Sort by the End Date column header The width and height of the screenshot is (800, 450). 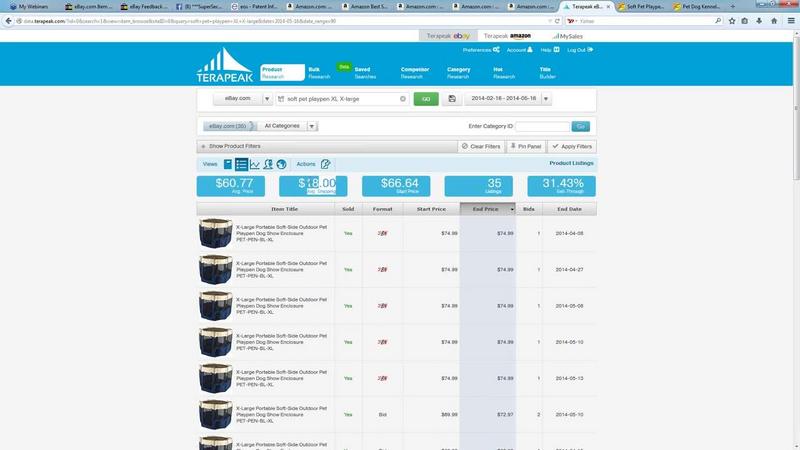pyautogui.click(x=569, y=209)
